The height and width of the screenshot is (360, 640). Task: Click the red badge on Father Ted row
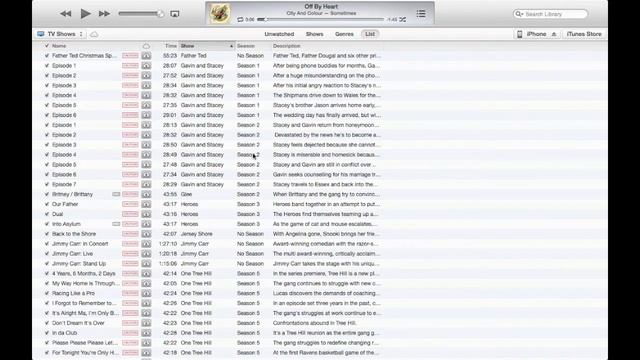pyautogui.click(x=130, y=56)
